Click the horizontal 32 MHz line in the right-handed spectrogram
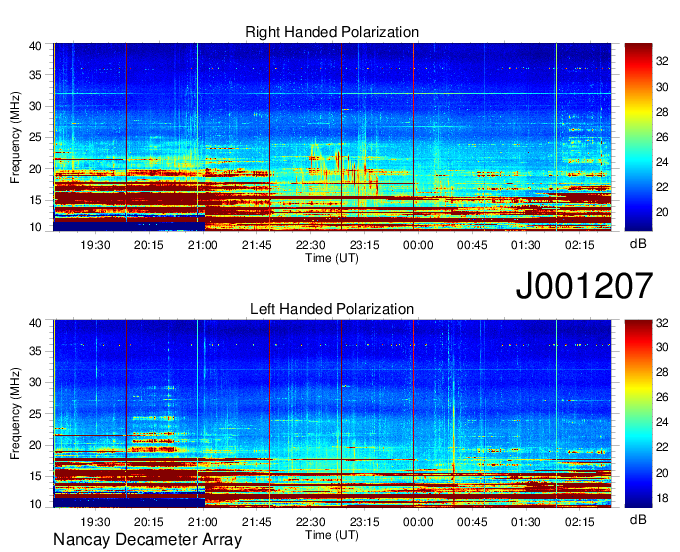The width and height of the screenshot is (680, 552). click(332, 94)
